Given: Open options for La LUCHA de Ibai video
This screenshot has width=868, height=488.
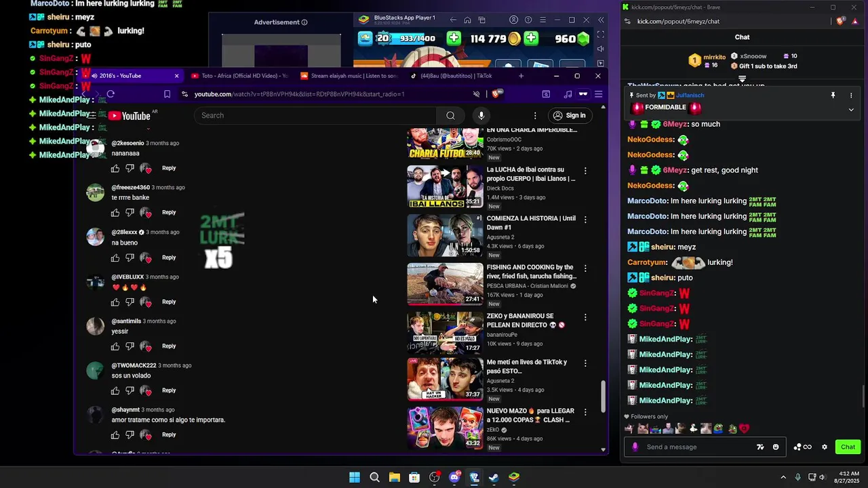Looking at the screenshot, I should click(585, 171).
